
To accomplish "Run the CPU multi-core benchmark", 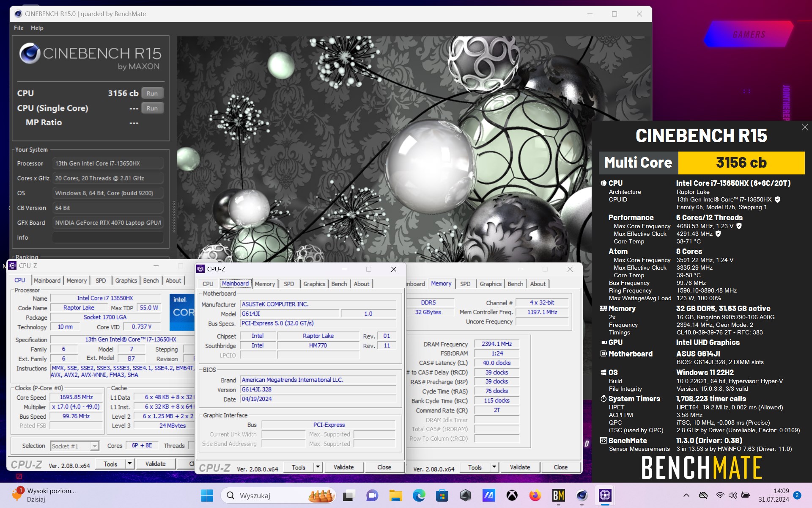I will click(x=152, y=94).
